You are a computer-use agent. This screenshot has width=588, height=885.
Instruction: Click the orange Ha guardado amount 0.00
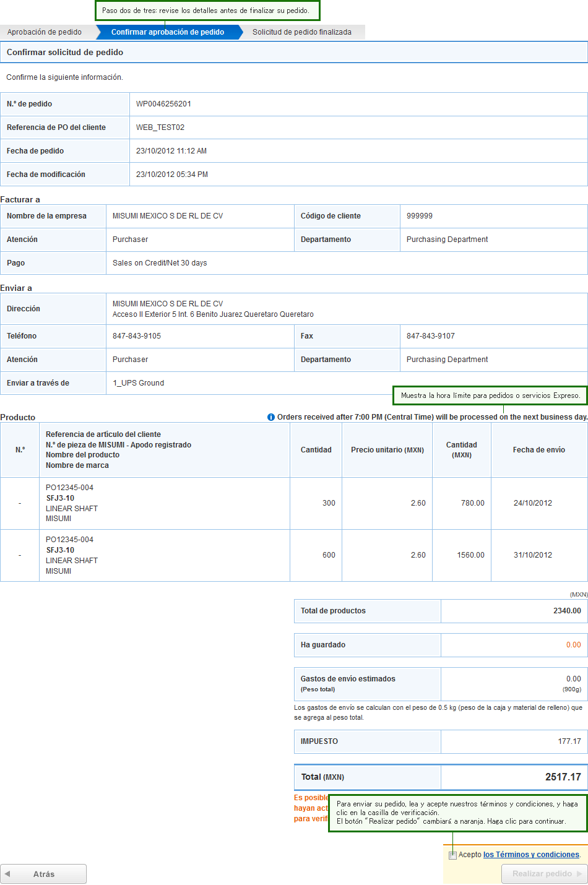click(574, 645)
